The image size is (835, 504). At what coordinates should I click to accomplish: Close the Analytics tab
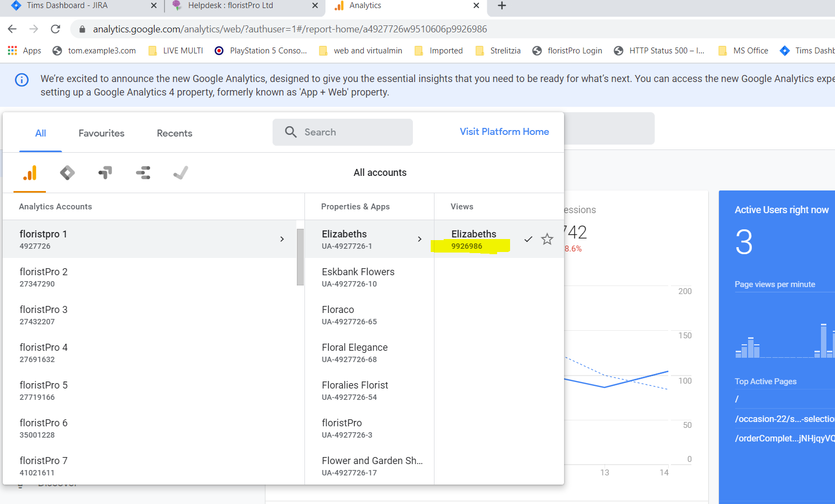point(476,5)
